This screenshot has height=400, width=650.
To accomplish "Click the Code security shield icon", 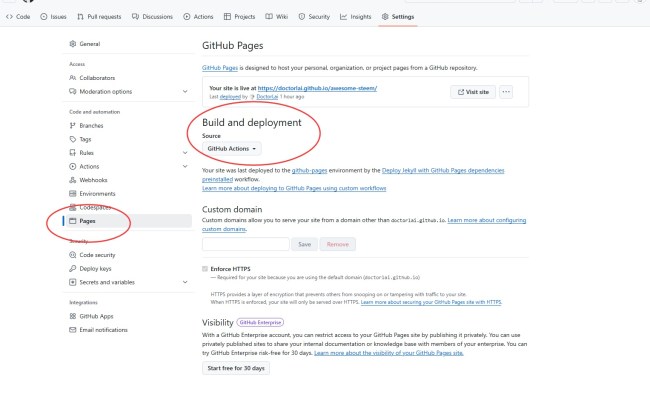I will coord(73,255).
